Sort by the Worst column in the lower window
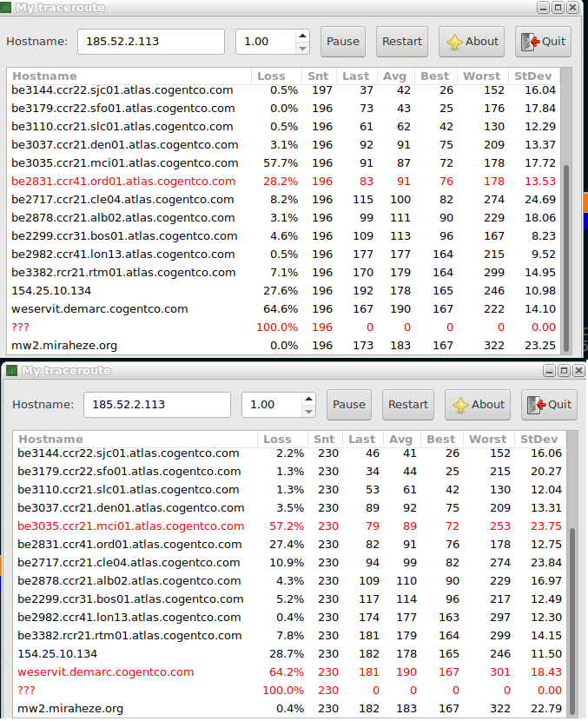588x721 pixels. click(x=489, y=440)
